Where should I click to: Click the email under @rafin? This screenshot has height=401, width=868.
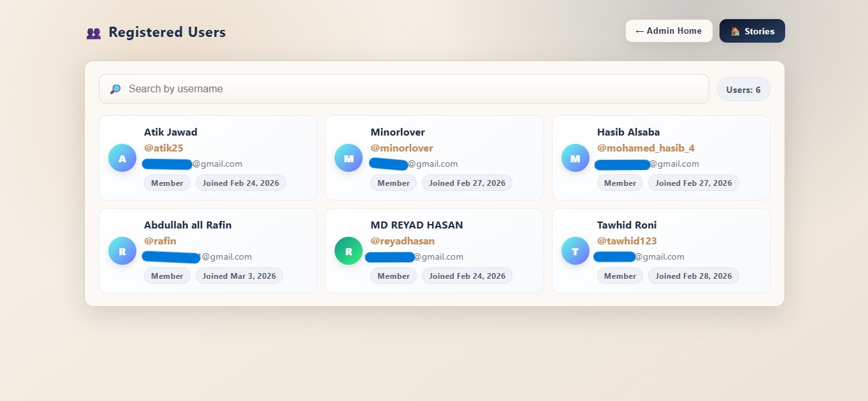[x=197, y=257]
